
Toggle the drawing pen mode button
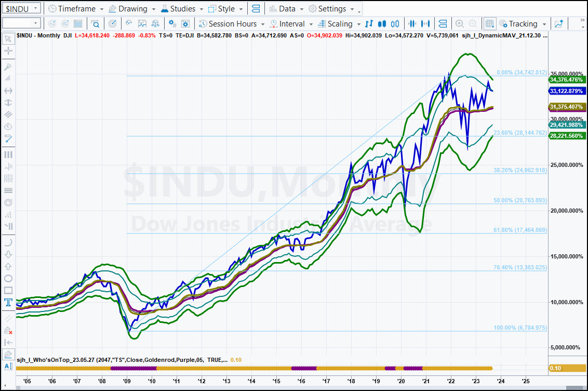[x=8, y=354]
